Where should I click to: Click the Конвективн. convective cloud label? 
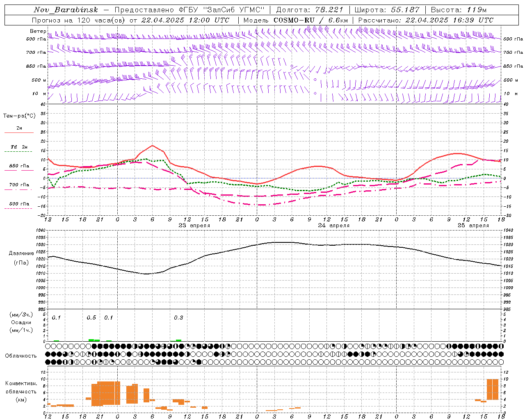coord(21,383)
